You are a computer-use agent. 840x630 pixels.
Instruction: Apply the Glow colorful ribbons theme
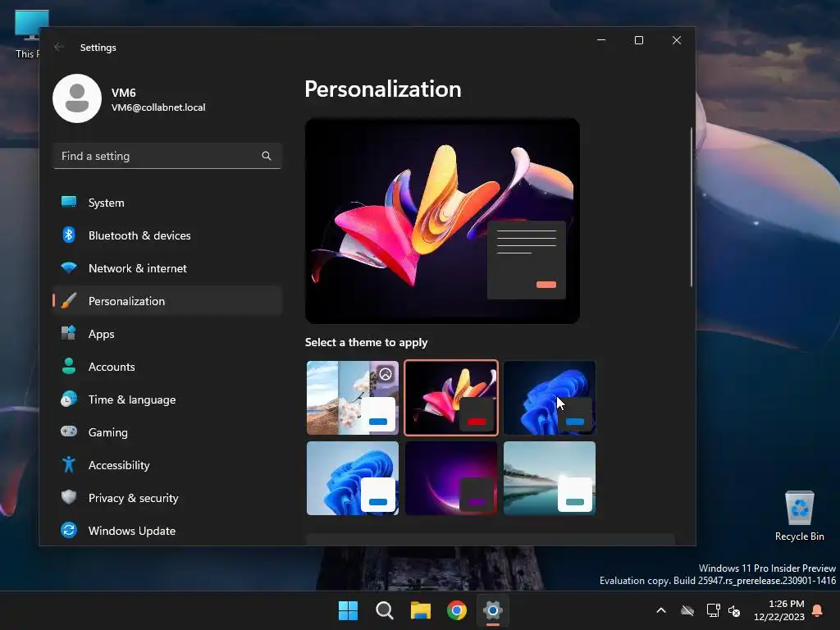pyautogui.click(x=451, y=398)
